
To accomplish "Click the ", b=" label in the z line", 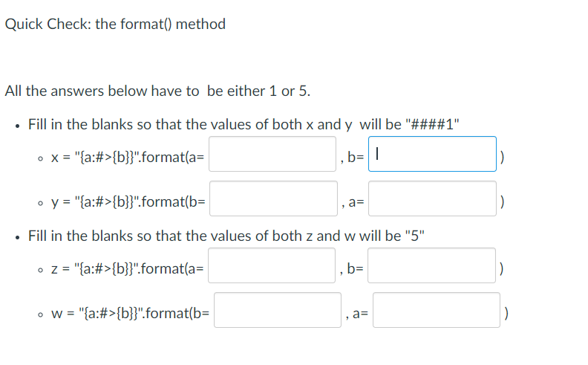I will click(352, 268).
